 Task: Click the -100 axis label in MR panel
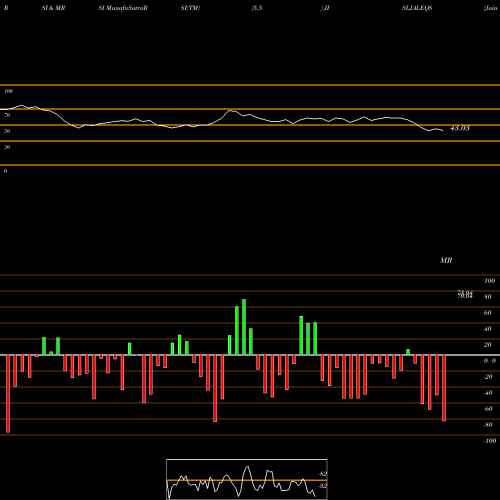(490, 441)
